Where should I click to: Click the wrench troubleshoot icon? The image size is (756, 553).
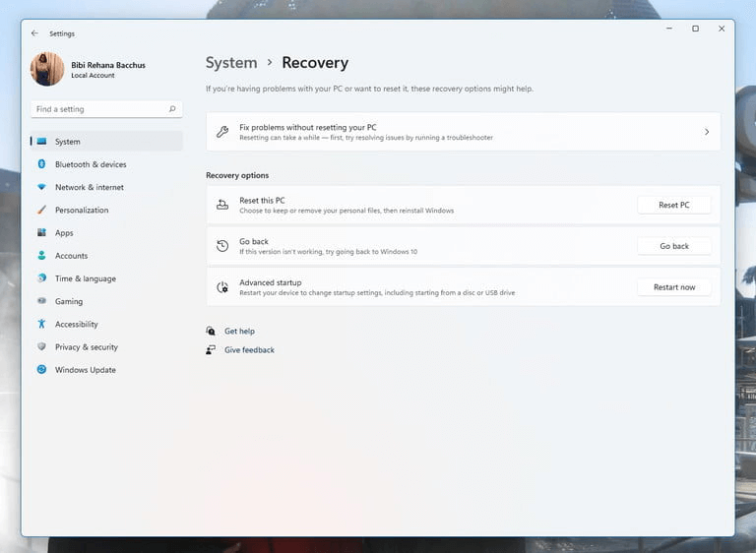[222, 132]
